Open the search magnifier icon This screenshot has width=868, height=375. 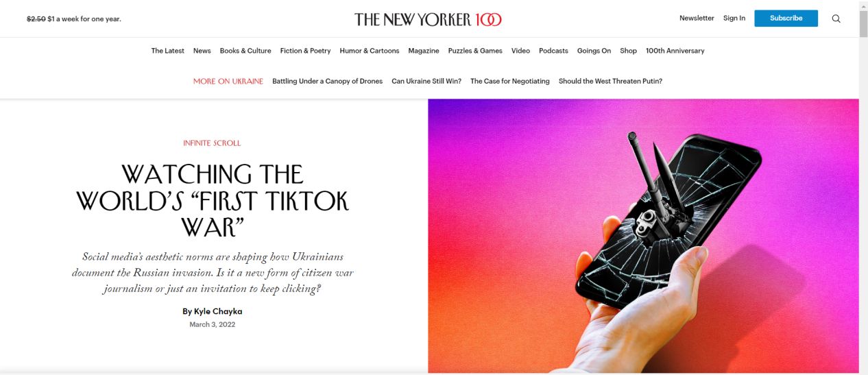(836, 19)
